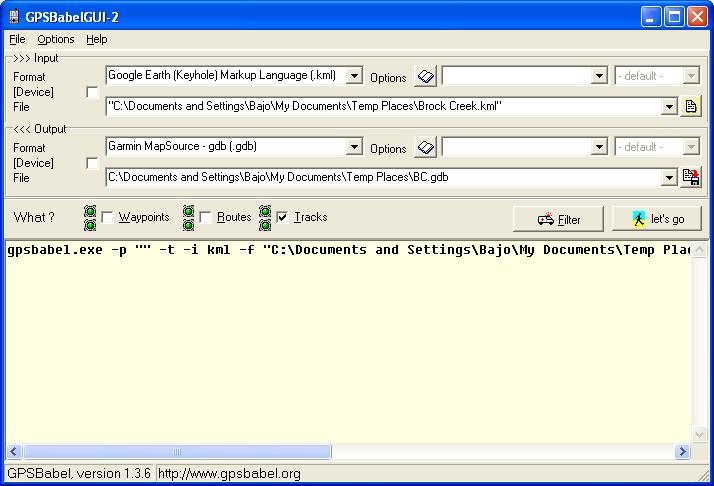Minimize the GPSBabelGUI-2 window
Screen dimensions: 714x486
click(651, 17)
